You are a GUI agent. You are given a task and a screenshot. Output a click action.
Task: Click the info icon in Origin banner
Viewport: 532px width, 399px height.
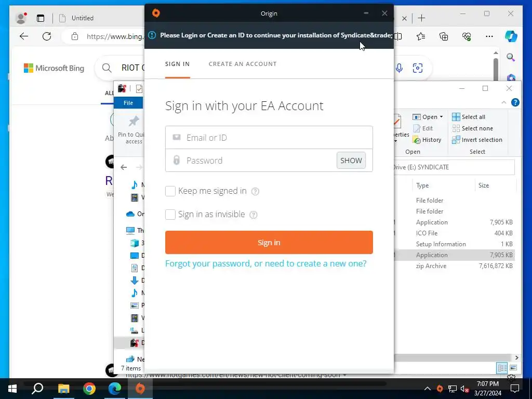click(x=152, y=35)
